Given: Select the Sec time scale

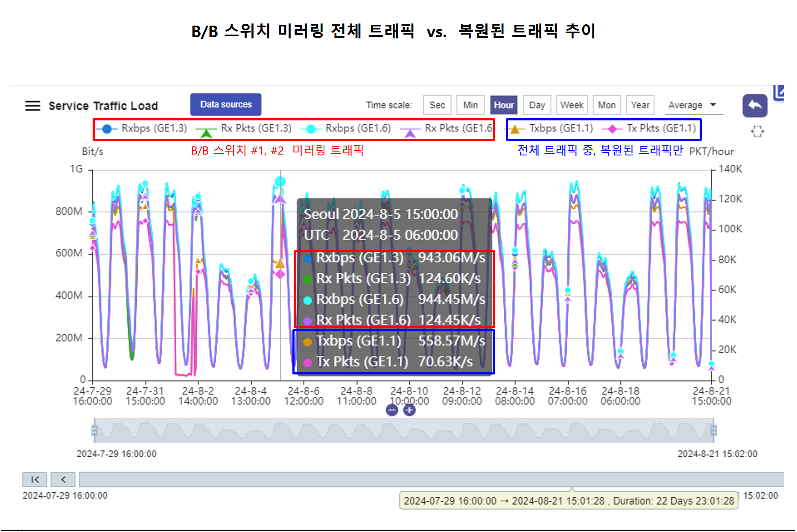Looking at the screenshot, I should [x=437, y=105].
